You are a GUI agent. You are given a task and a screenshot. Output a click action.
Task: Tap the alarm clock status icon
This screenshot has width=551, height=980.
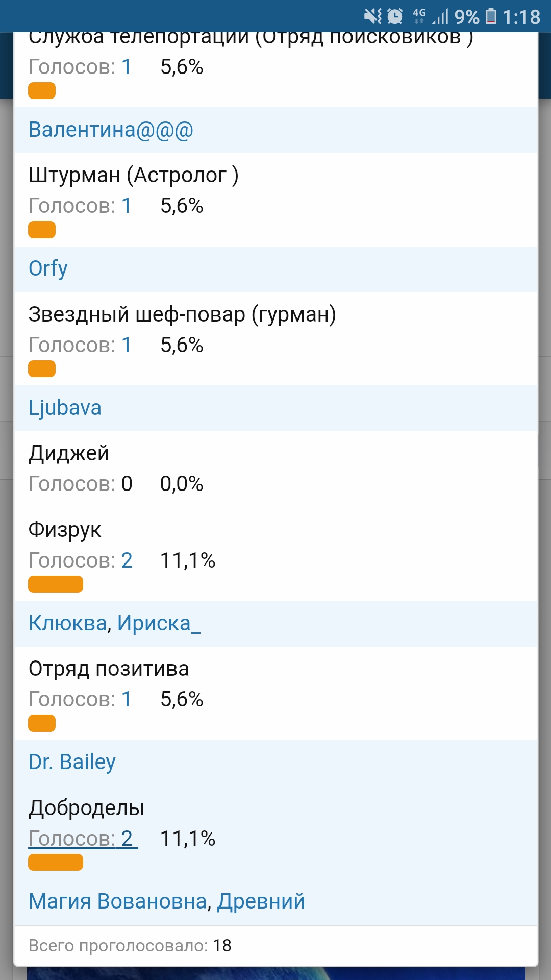pyautogui.click(x=395, y=16)
